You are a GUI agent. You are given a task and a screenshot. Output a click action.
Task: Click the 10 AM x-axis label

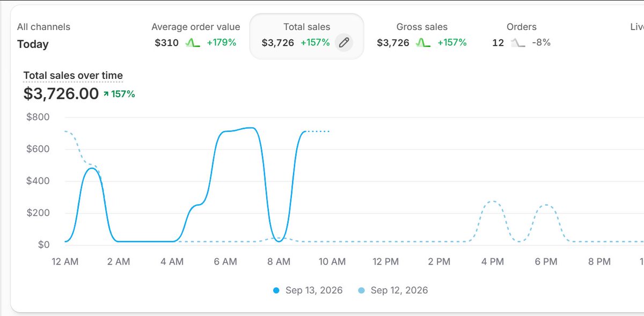pos(332,262)
